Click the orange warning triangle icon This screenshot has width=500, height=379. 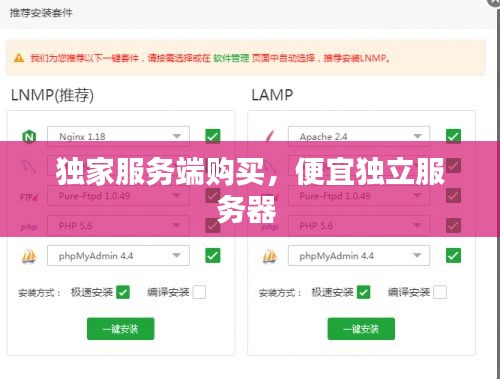pos(19,58)
